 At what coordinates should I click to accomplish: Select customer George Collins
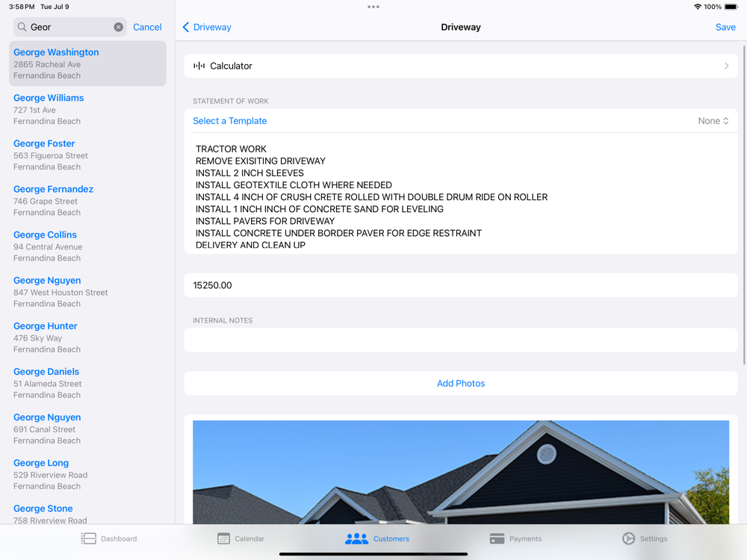tap(87, 246)
